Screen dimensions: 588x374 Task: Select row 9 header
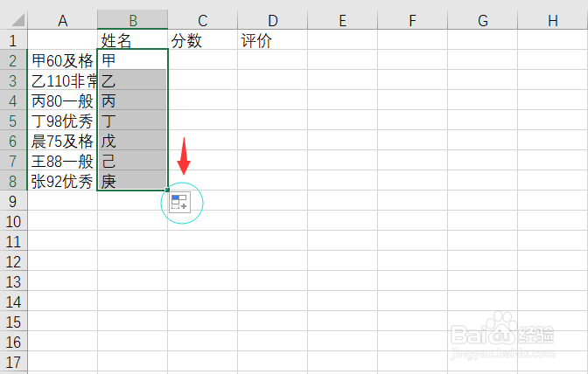pyautogui.click(x=13, y=201)
